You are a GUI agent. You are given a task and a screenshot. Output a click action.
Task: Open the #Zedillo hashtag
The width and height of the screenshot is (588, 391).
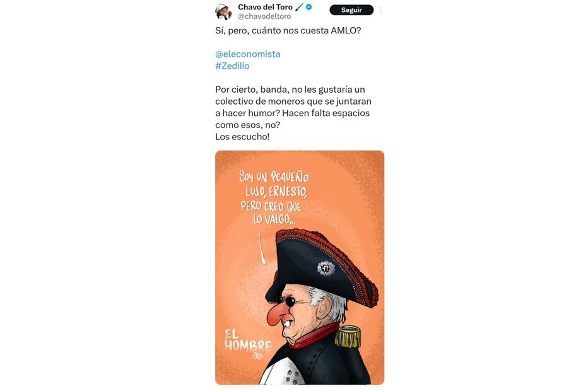tap(233, 66)
